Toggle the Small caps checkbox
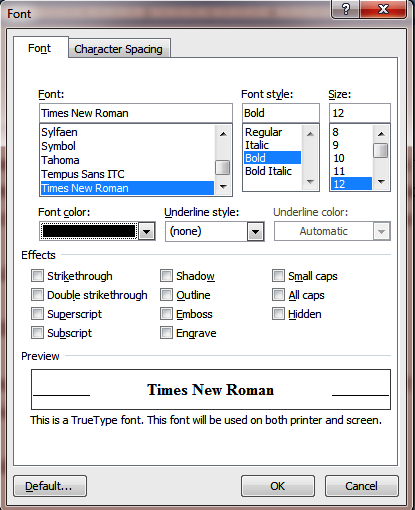 (278, 276)
